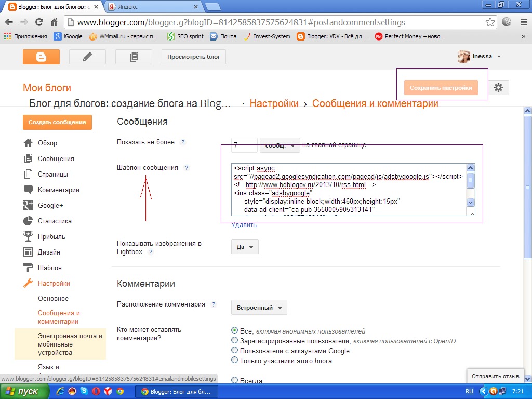The height and width of the screenshot is (399, 532).
Task: Click browser back arrow
Action: pos(9,22)
